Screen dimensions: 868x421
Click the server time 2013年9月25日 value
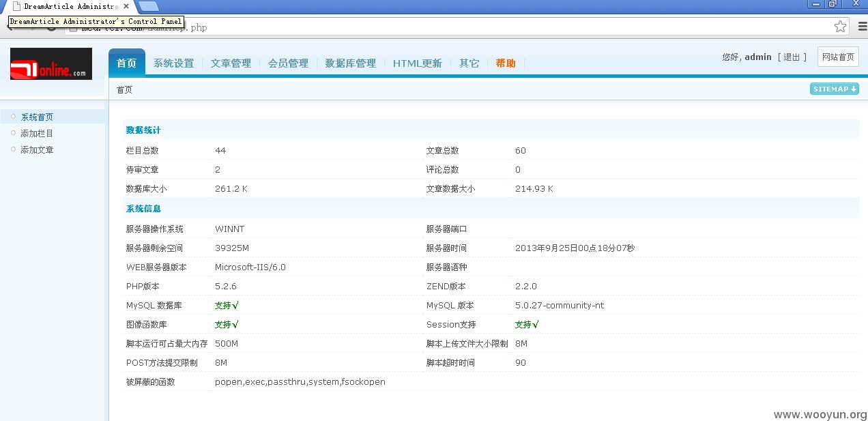tap(575, 248)
